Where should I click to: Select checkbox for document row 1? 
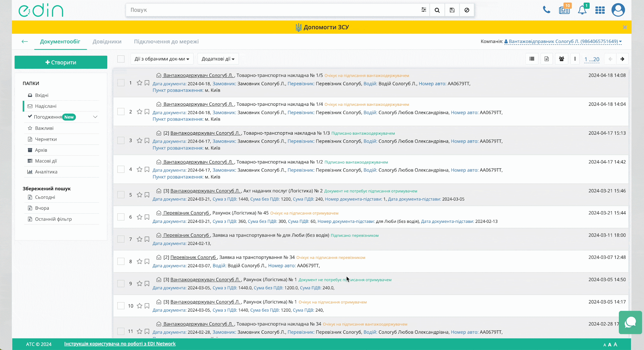[x=121, y=83]
